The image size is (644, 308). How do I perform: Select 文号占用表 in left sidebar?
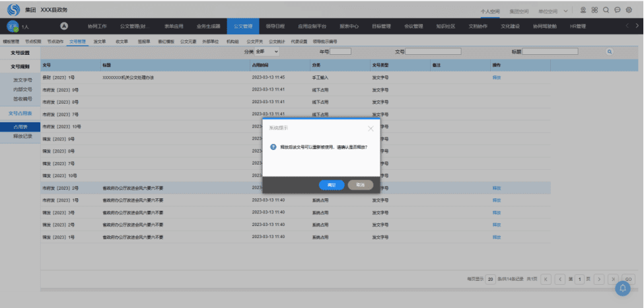coord(20,113)
